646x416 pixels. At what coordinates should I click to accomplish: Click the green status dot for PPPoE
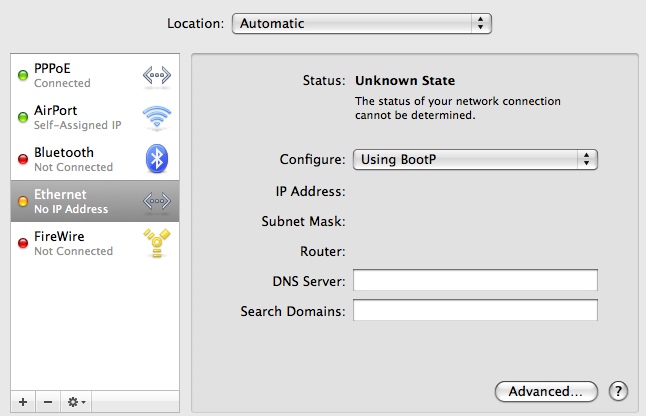tap(23, 75)
